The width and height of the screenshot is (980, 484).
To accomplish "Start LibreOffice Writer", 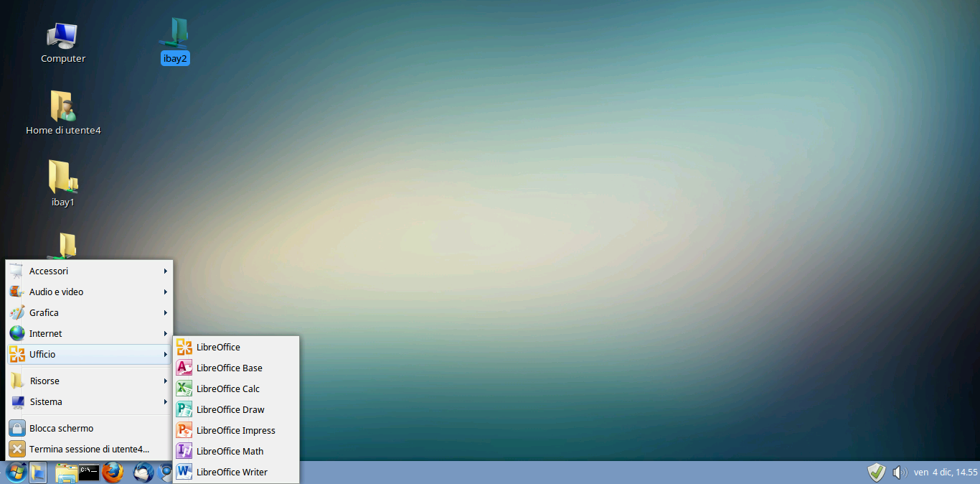I will tap(236, 472).
